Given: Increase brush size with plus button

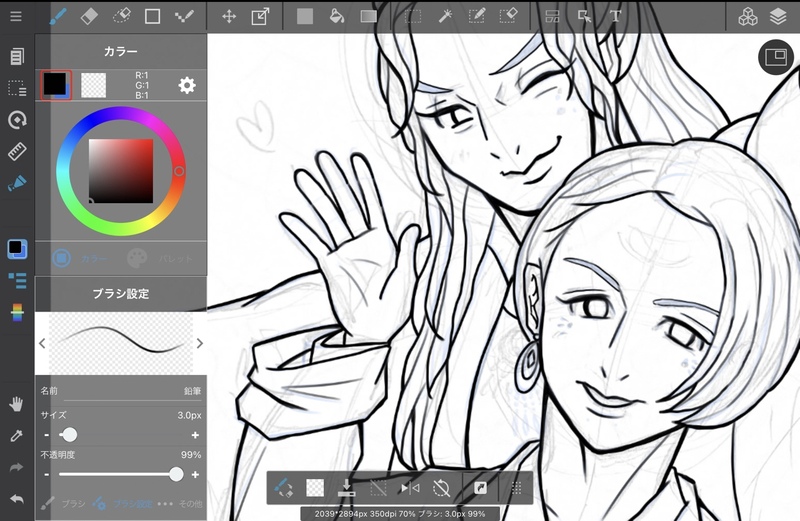Looking at the screenshot, I should (195, 435).
